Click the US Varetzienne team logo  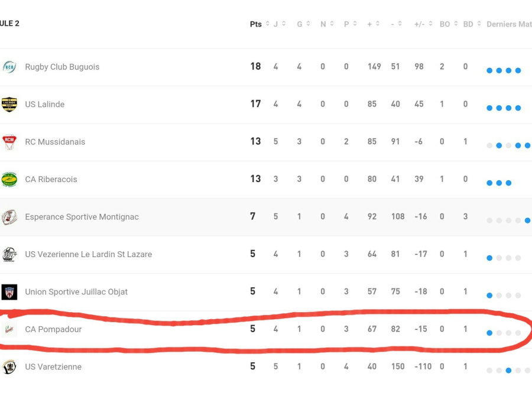pos(9,366)
